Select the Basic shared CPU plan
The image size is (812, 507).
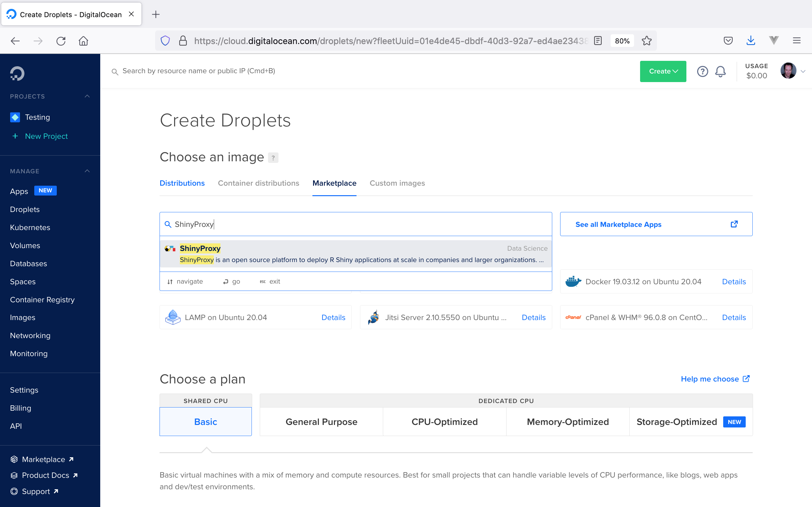click(x=205, y=422)
